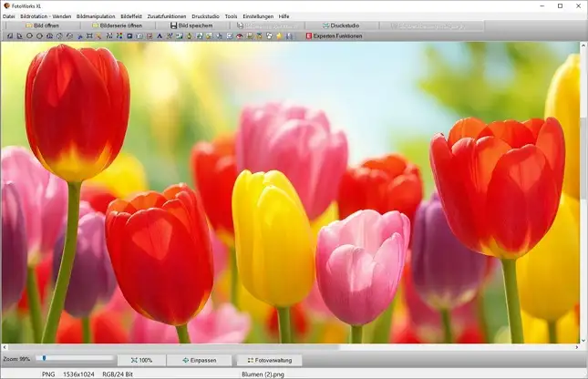The height and width of the screenshot is (379, 588).
Task: Click the 'PNG' format status text
Action: (48, 374)
